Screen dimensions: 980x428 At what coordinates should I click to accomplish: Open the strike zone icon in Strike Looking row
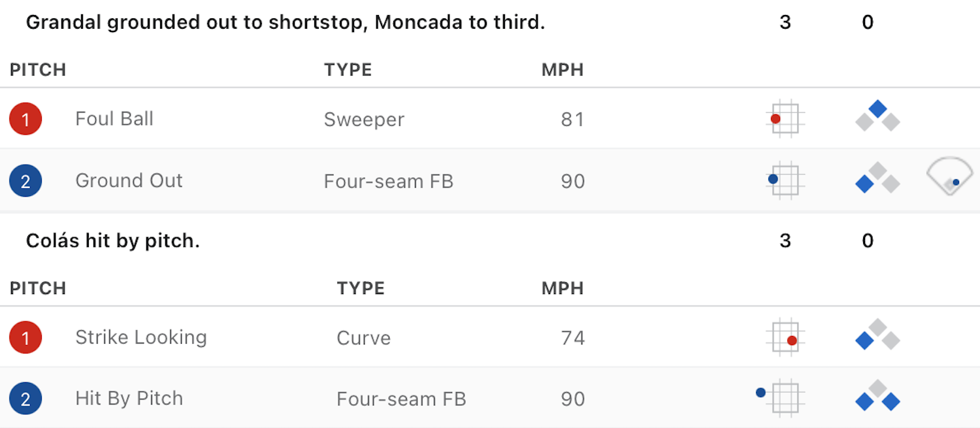[x=785, y=337]
